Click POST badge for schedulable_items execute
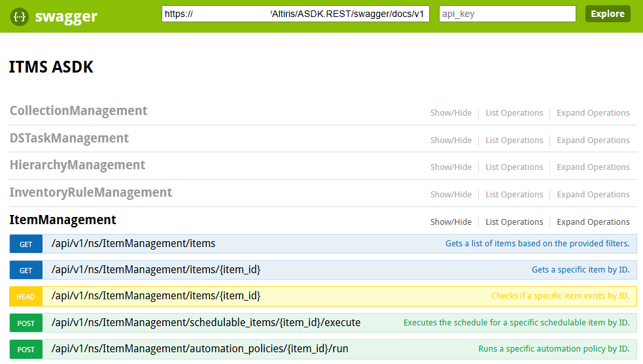 [x=26, y=323]
